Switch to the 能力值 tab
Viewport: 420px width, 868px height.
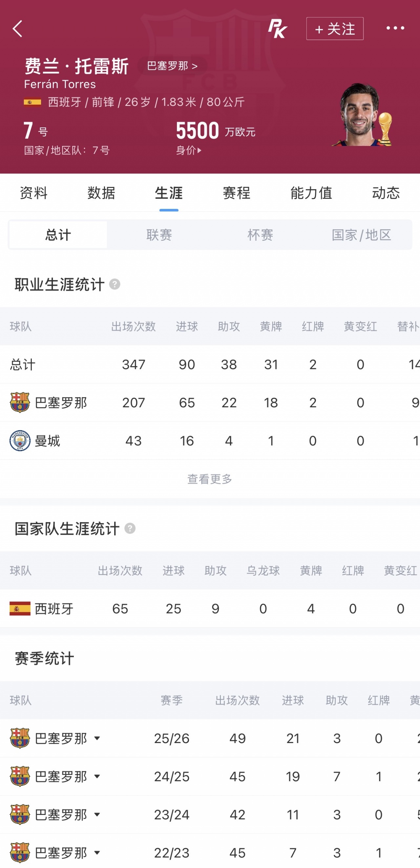(x=311, y=193)
